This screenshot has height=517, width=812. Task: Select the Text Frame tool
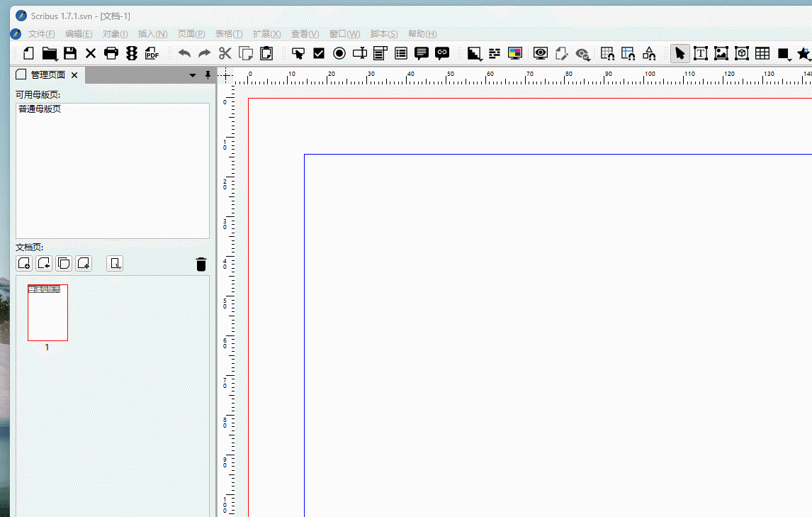(701, 53)
